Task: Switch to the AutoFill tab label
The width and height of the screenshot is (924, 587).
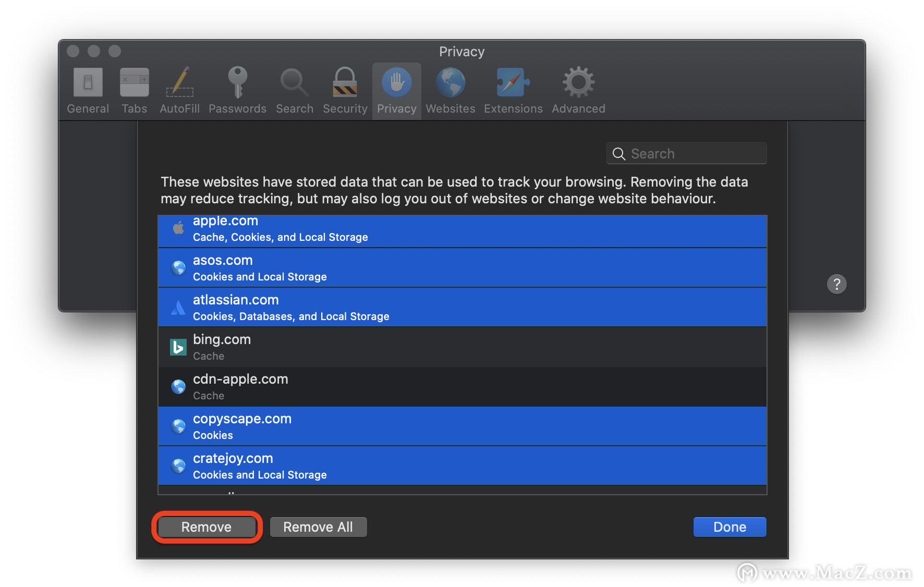Action: (x=180, y=108)
